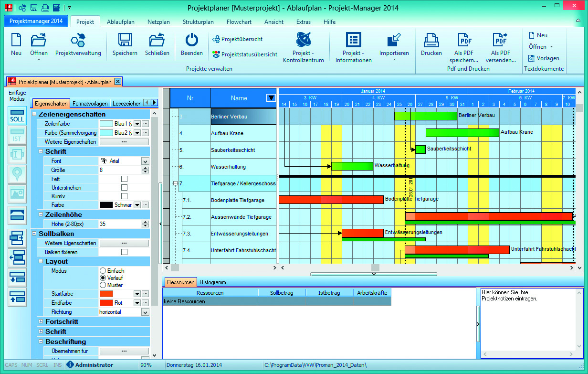
Task: Click the Projektmanager 2014 button
Action: point(36,21)
